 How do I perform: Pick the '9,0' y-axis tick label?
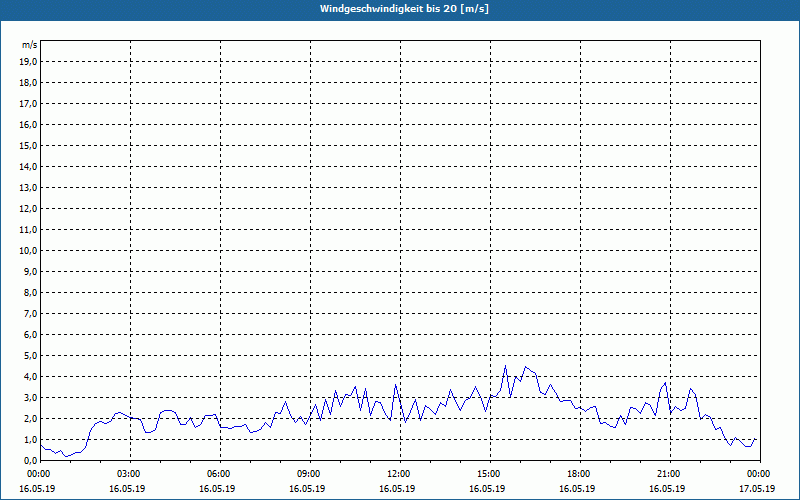31,271
